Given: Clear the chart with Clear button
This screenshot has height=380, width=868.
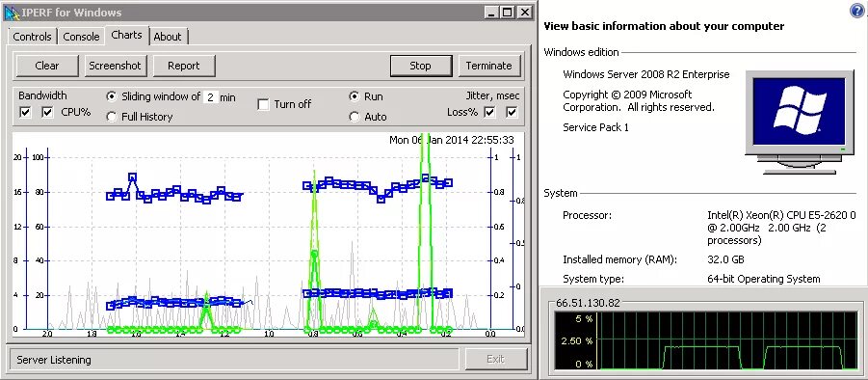Looking at the screenshot, I should pyautogui.click(x=47, y=66).
